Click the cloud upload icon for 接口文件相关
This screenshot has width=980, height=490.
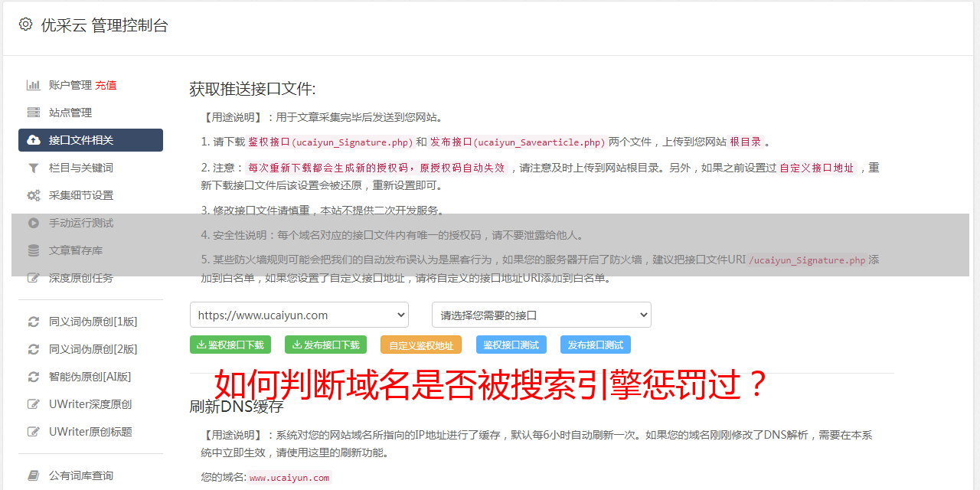[34, 140]
